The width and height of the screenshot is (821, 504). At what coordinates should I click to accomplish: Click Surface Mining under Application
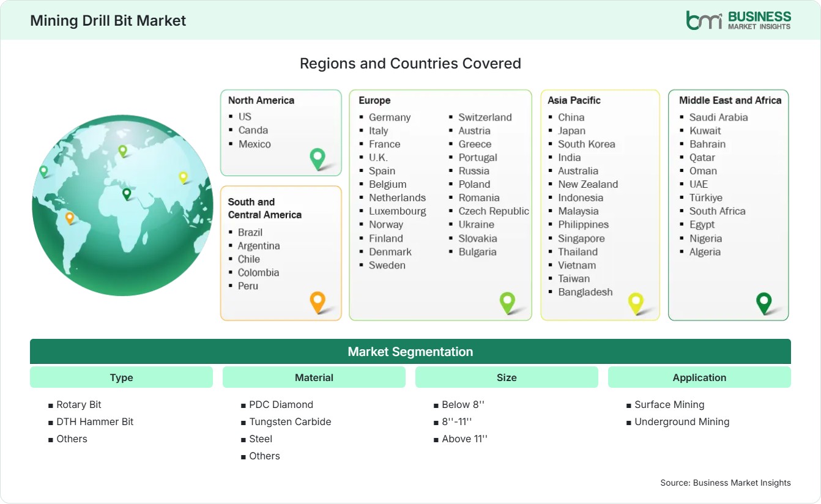pyautogui.click(x=669, y=404)
